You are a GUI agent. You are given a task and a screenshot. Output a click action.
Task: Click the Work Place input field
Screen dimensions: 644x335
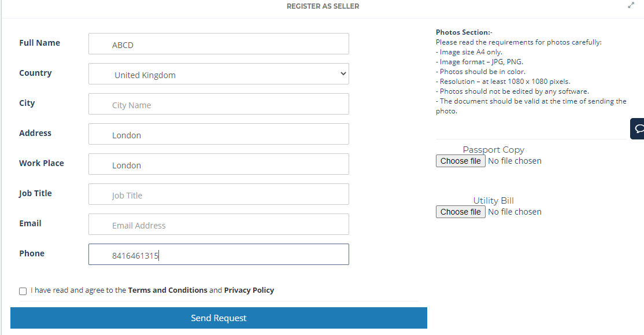[x=219, y=164]
